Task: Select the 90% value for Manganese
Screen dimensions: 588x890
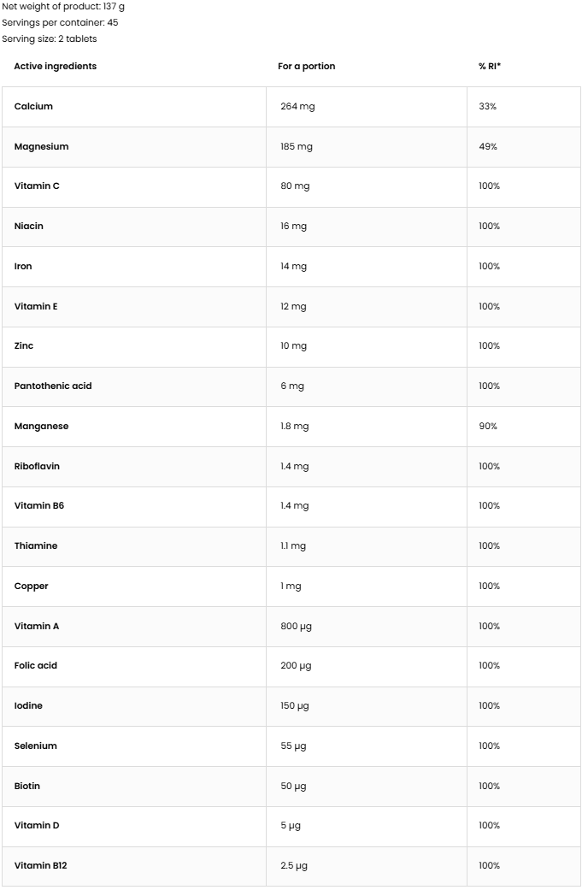Action: coord(488,427)
